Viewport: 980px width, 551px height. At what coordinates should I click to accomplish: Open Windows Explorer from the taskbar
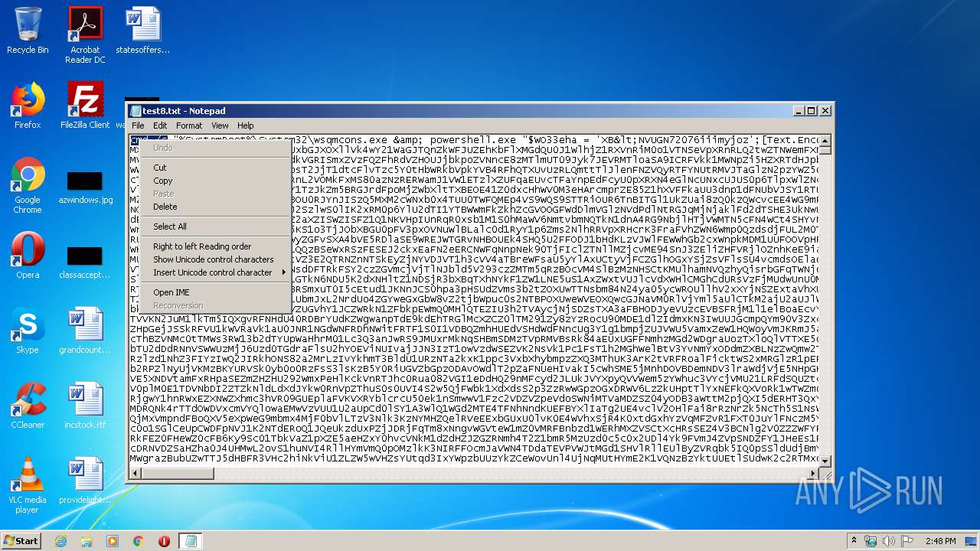click(x=87, y=541)
